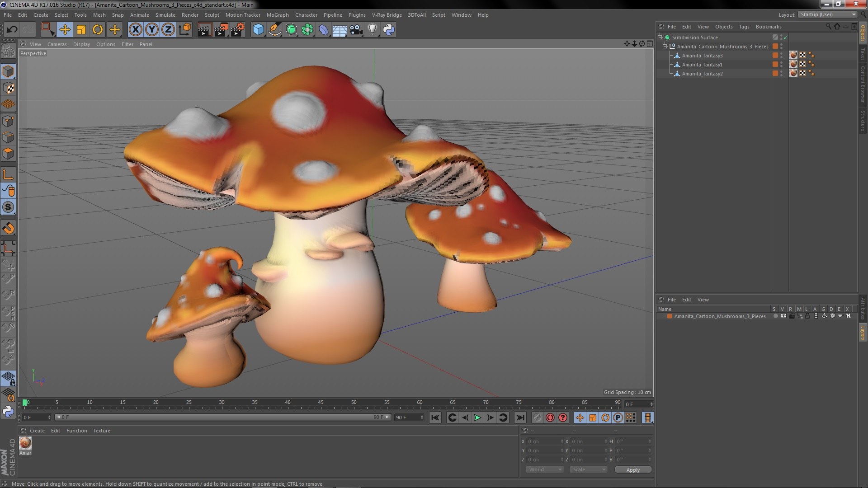Click the orange layer color of Amanita_fantasy1
Image resolution: width=868 pixels, height=488 pixels.
point(775,65)
